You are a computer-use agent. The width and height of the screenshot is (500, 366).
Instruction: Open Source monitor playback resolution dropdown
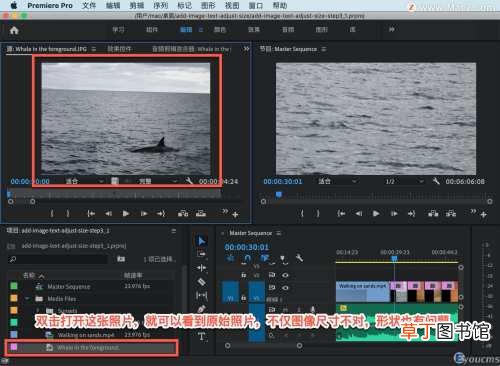coord(158,181)
